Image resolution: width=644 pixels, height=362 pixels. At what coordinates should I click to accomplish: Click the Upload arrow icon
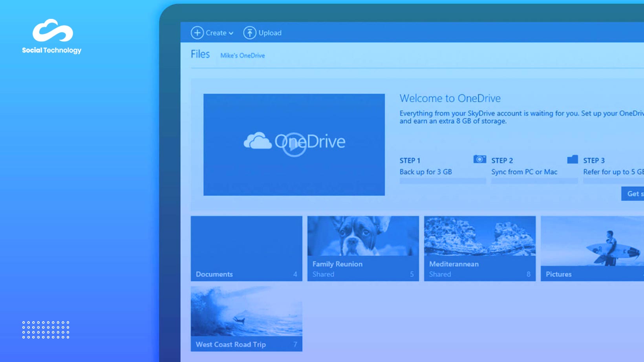pyautogui.click(x=250, y=33)
